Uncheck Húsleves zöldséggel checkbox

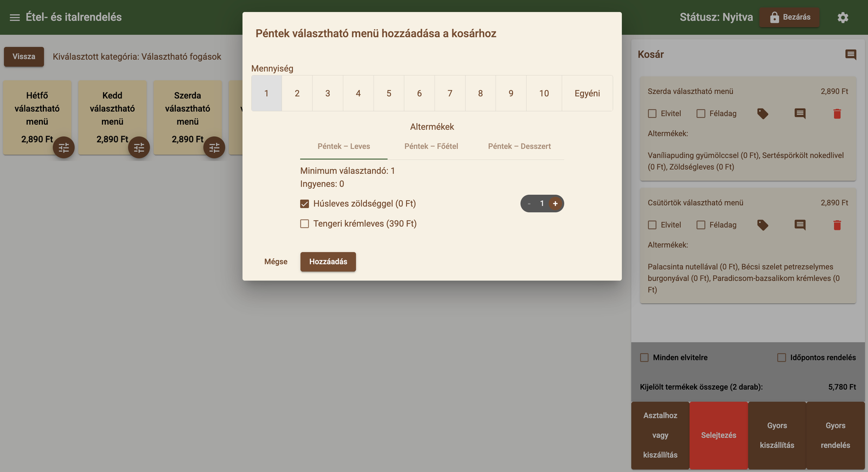point(305,204)
